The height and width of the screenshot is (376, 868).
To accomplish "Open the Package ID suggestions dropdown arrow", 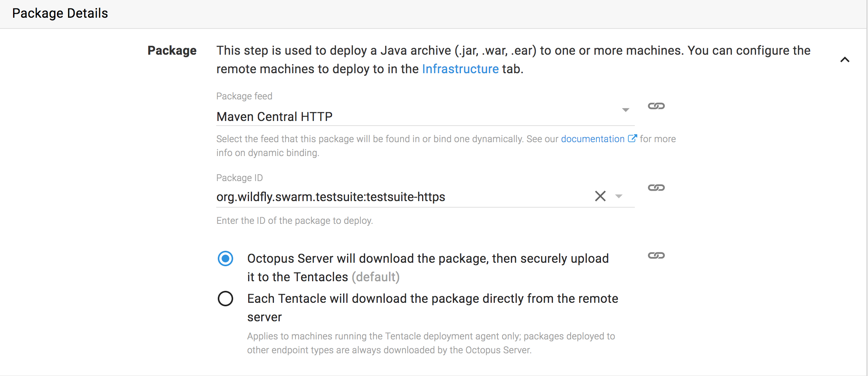I will 619,196.
